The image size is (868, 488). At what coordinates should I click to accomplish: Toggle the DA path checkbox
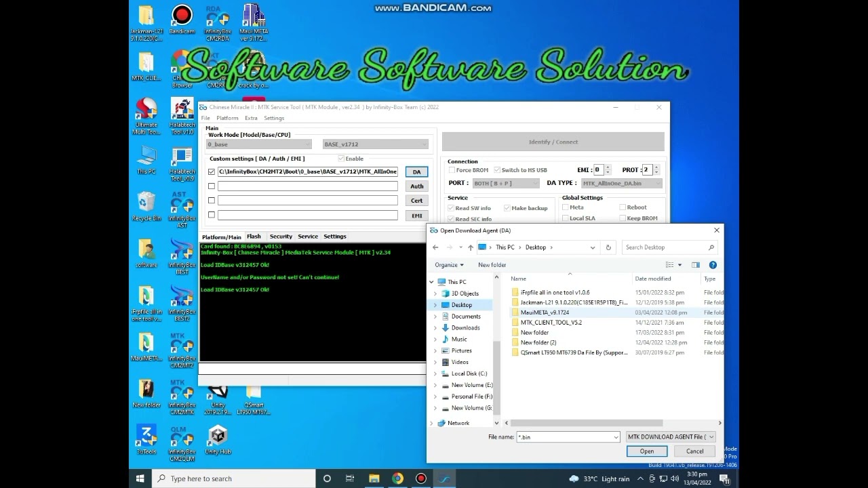(x=212, y=172)
